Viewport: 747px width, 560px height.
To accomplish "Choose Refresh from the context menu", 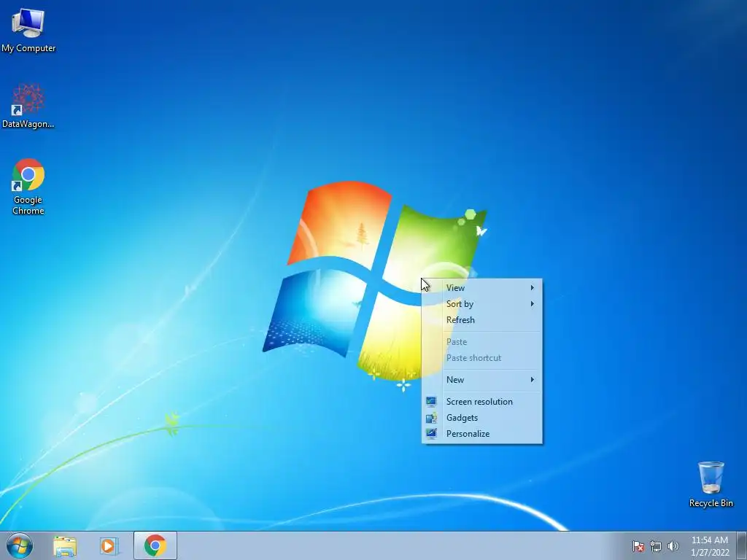I will [x=481, y=320].
